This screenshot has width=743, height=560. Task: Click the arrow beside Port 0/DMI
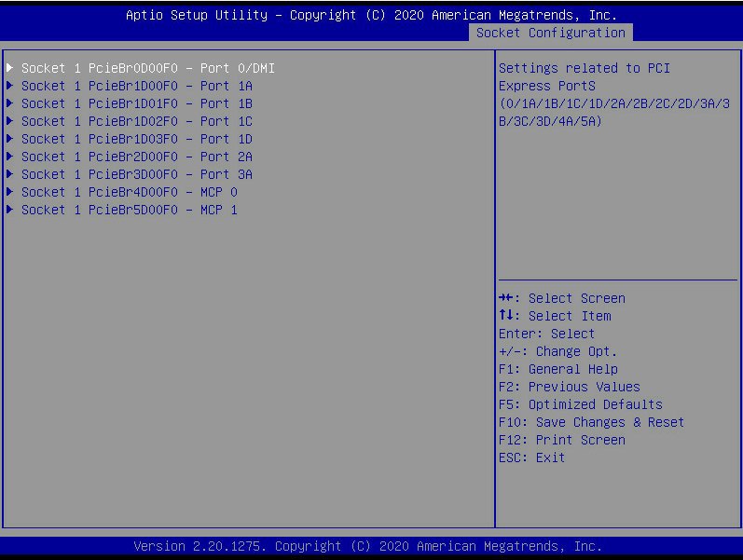point(9,68)
